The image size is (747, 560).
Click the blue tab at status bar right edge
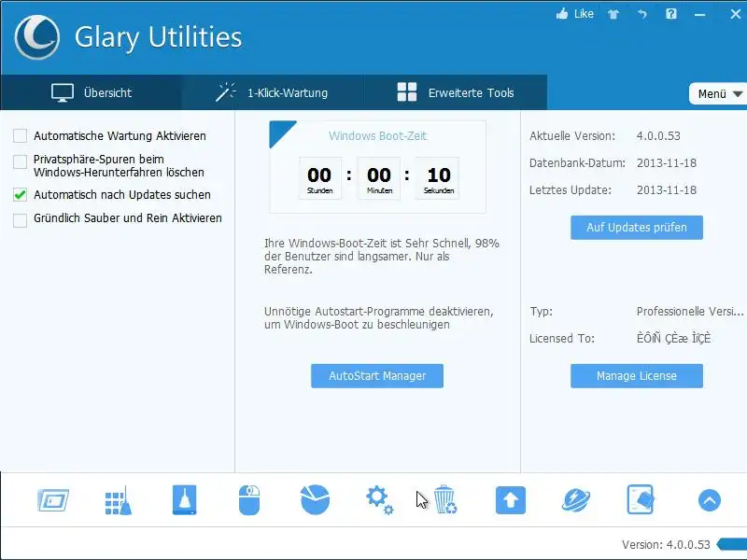tap(732, 544)
